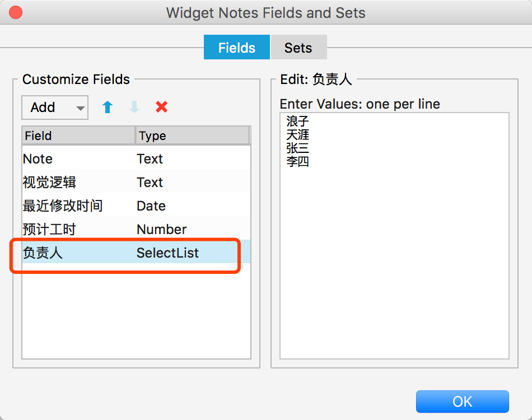532x420 pixels.
Task: Click the Type column header
Action: tap(193, 136)
